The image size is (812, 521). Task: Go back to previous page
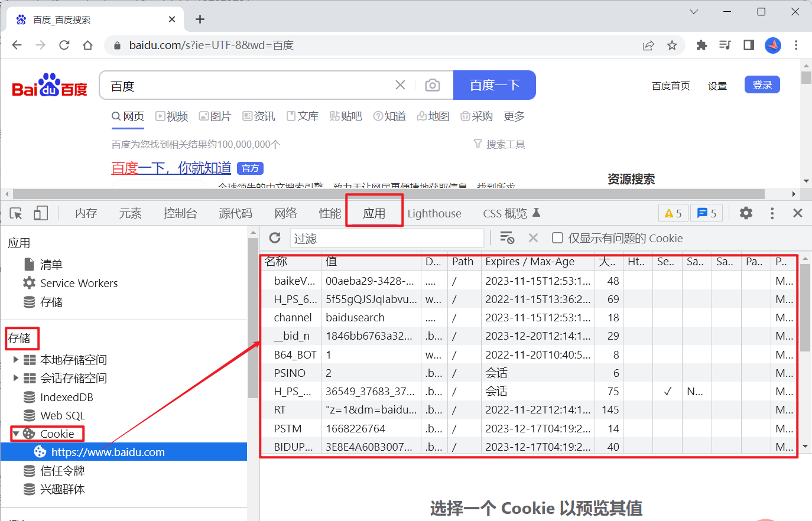[x=17, y=45]
